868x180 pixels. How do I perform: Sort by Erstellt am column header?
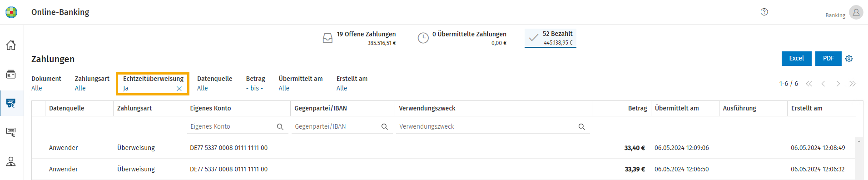[821, 109]
